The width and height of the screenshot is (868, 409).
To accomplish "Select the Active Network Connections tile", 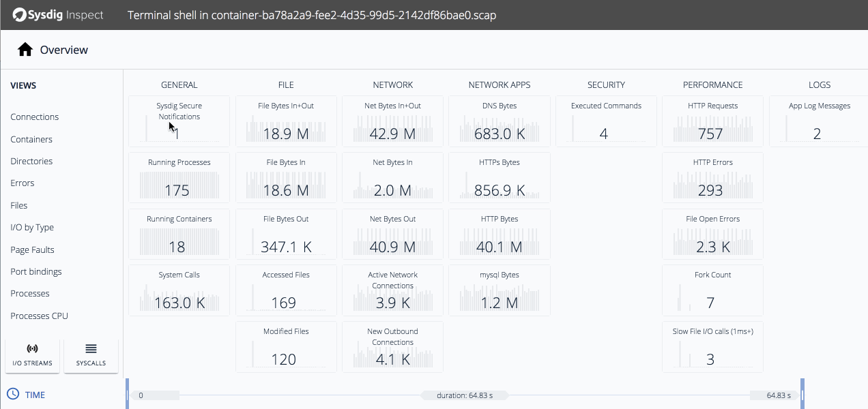I will [393, 290].
